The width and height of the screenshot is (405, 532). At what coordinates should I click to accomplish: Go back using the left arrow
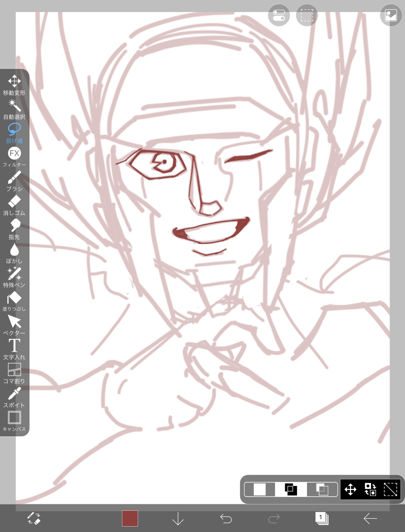tap(370, 518)
